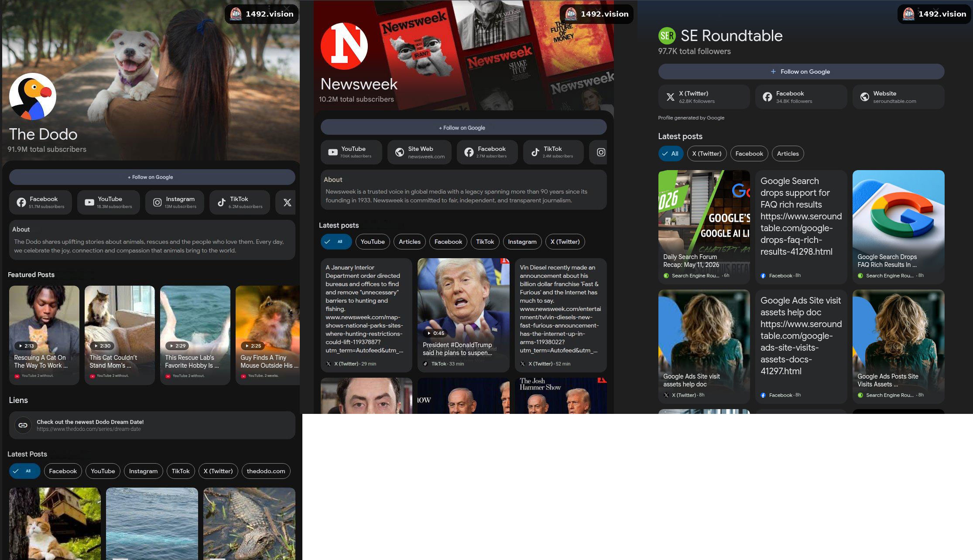Play the 'This Cat Couldn't Stand Mom's' video
The width and height of the screenshot is (973, 560).
[x=120, y=335]
